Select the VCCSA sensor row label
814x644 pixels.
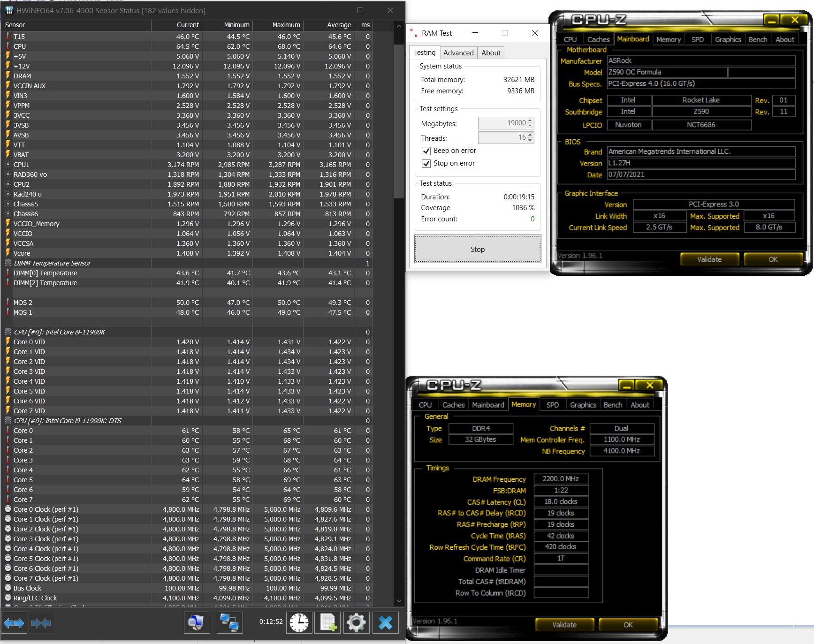23,243
